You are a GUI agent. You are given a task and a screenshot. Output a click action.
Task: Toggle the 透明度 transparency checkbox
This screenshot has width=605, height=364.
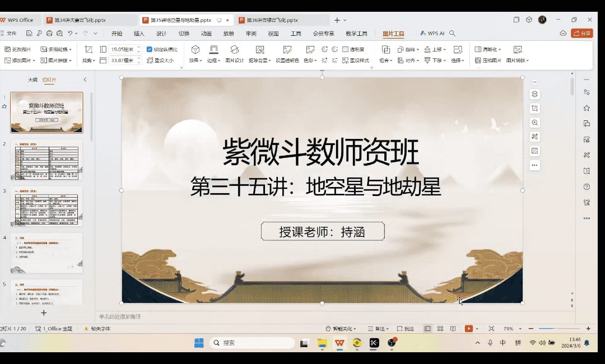[345, 49]
